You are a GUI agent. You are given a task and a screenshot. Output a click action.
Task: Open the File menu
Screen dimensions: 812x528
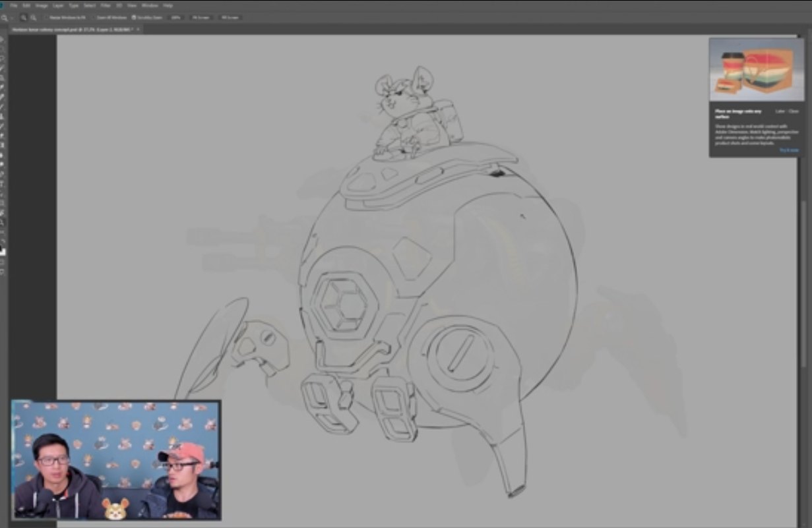click(x=13, y=5)
